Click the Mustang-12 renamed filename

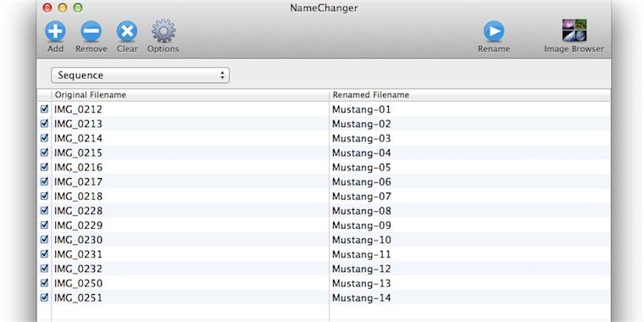(362, 269)
